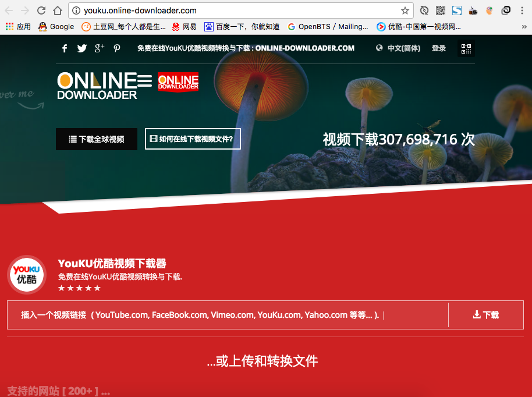Reload the page with refresh icon
This screenshot has width=532, height=397.
click(x=41, y=10)
